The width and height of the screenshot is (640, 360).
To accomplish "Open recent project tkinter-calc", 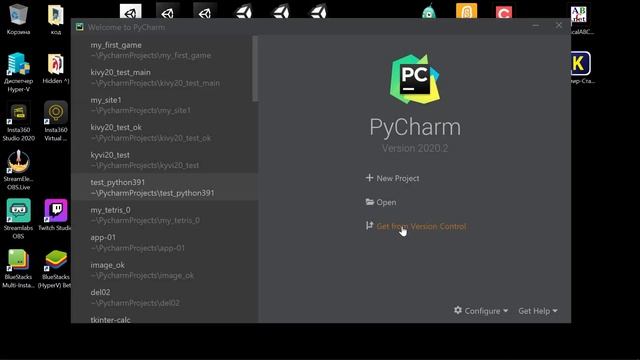I will 164,318.
